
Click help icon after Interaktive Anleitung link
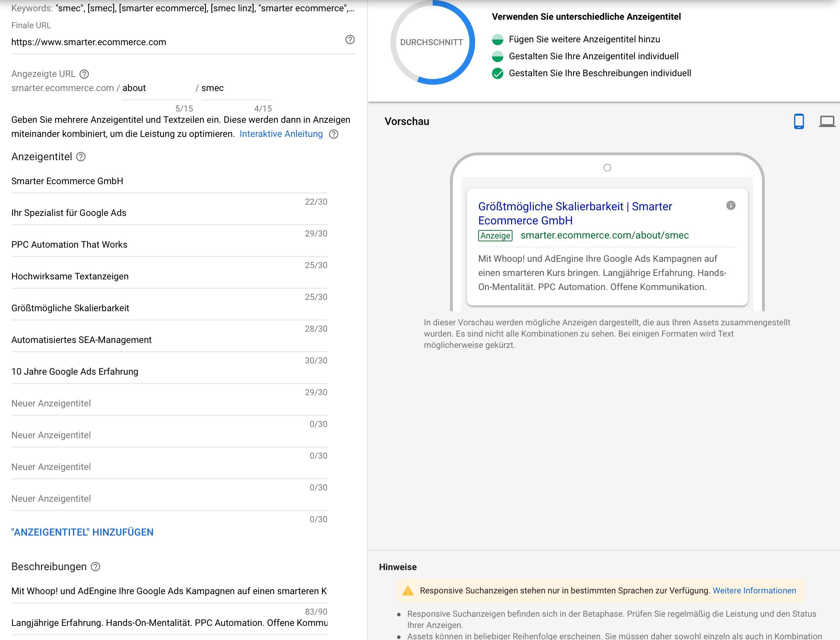[x=334, y=134]
